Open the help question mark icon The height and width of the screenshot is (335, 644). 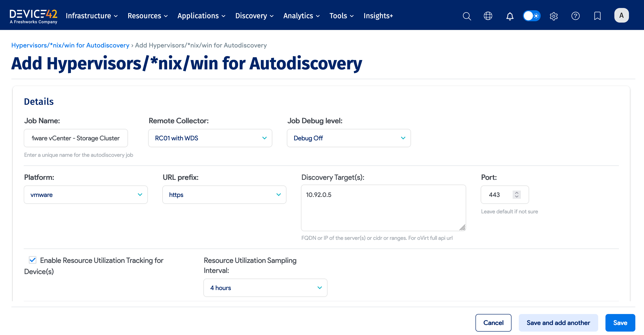coord(575,16)
